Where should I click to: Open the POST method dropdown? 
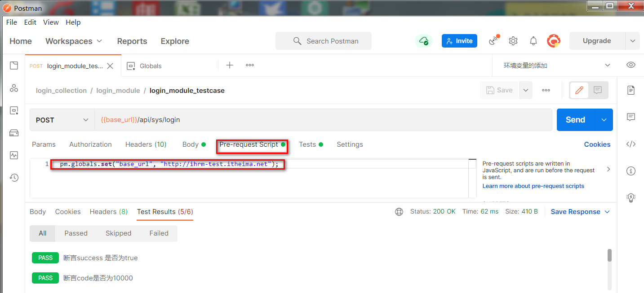tap(62, 120)
